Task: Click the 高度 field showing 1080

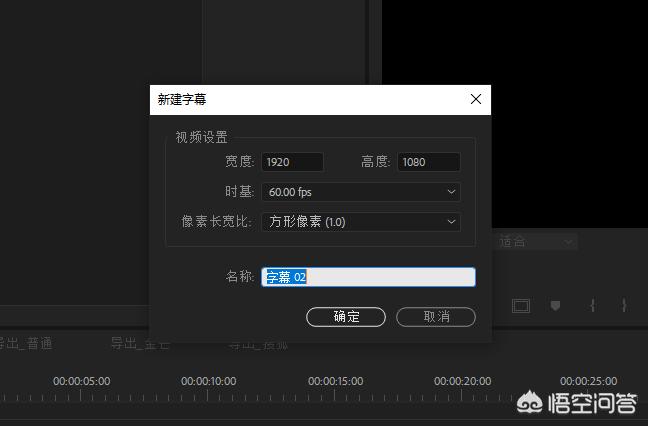Action: (x=429, y=162)
